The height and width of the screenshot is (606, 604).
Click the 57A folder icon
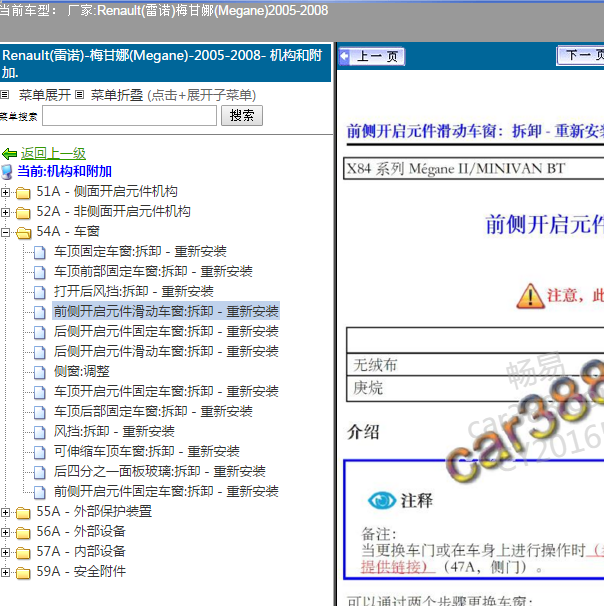[23, 553]
